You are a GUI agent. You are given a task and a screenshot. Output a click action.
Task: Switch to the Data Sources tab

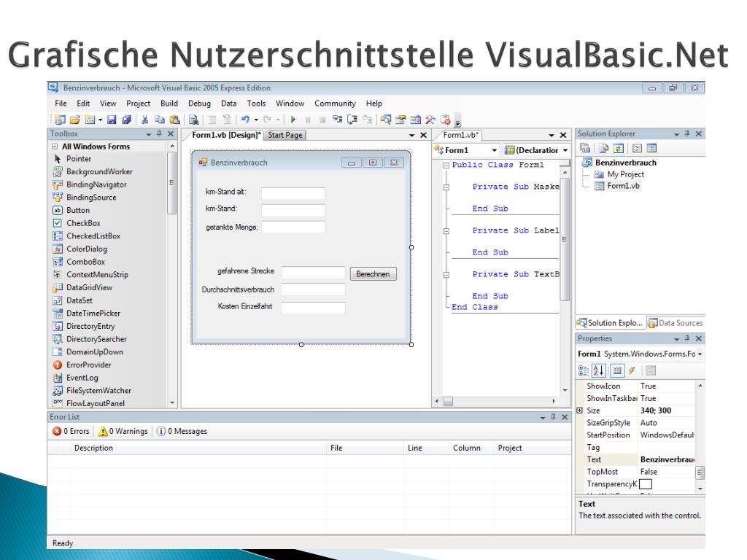click(676, 323)
